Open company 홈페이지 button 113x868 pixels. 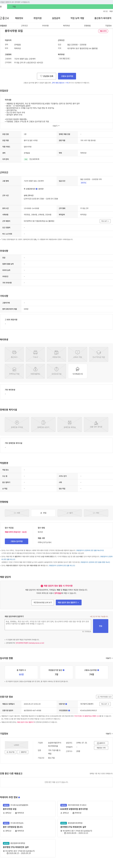(101, 743)
